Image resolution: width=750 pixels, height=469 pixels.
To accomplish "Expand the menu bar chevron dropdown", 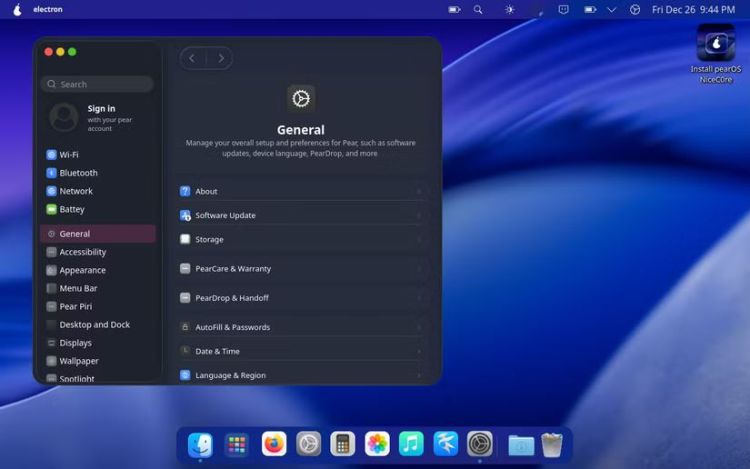I will (611, 9).
